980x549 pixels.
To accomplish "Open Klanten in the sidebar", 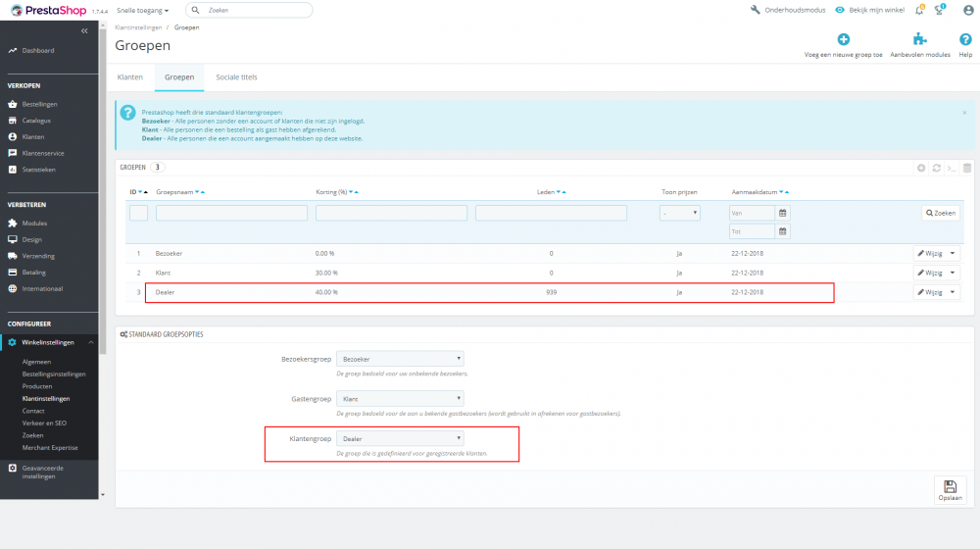I will pos(32,137).
